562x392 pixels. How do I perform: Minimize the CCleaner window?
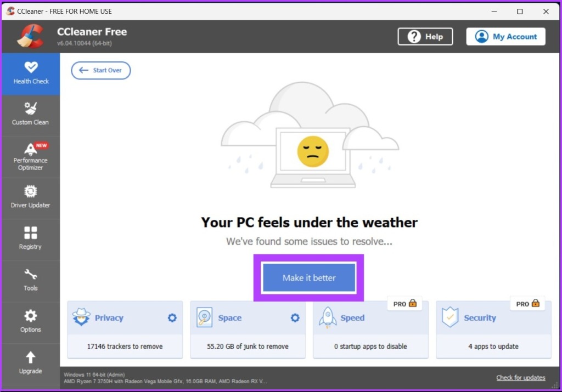pos(494,11)
